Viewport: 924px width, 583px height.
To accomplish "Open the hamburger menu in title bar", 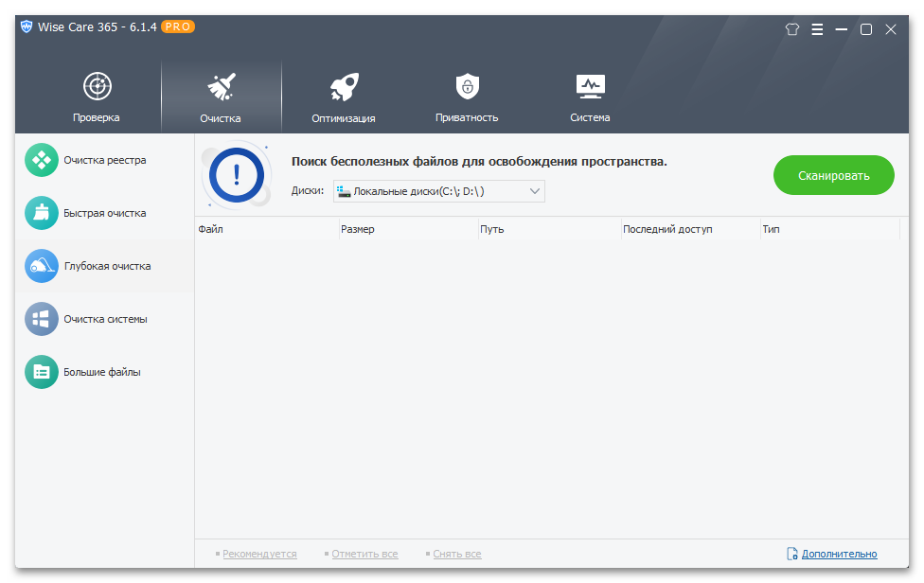I will pyautogui.click(x=817, y=28).
